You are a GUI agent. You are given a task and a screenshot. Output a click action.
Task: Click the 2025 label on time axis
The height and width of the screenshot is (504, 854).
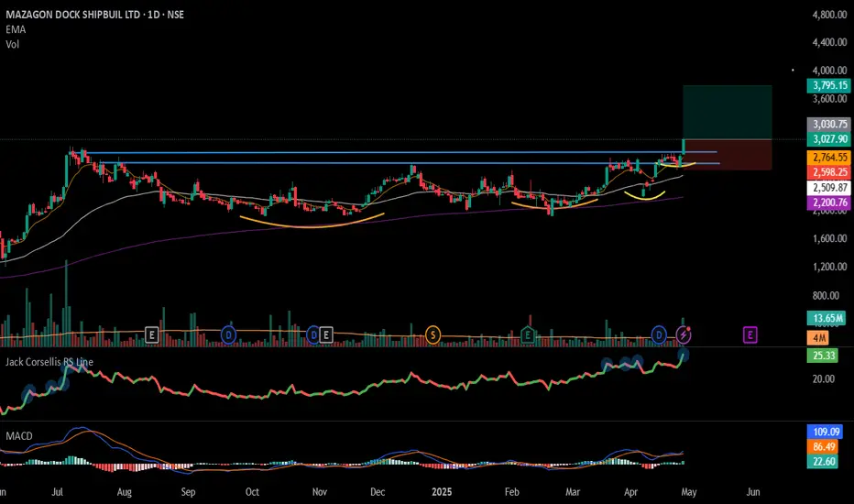pos(442,492)
